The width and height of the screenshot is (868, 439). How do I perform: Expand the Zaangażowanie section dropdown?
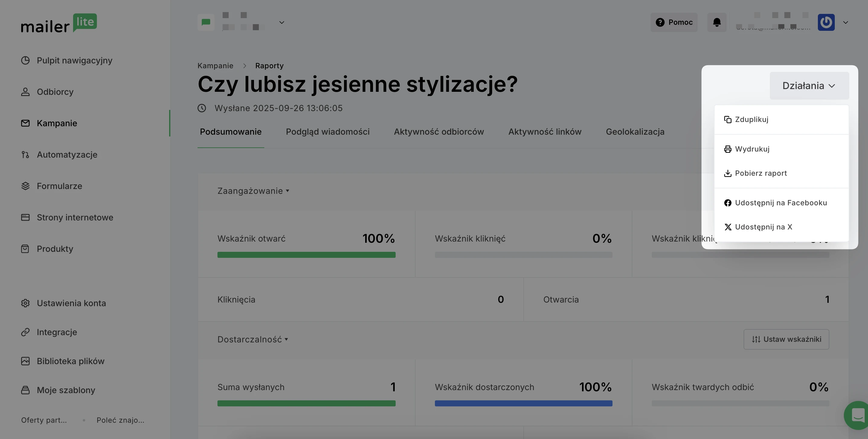tap(253, 191)
